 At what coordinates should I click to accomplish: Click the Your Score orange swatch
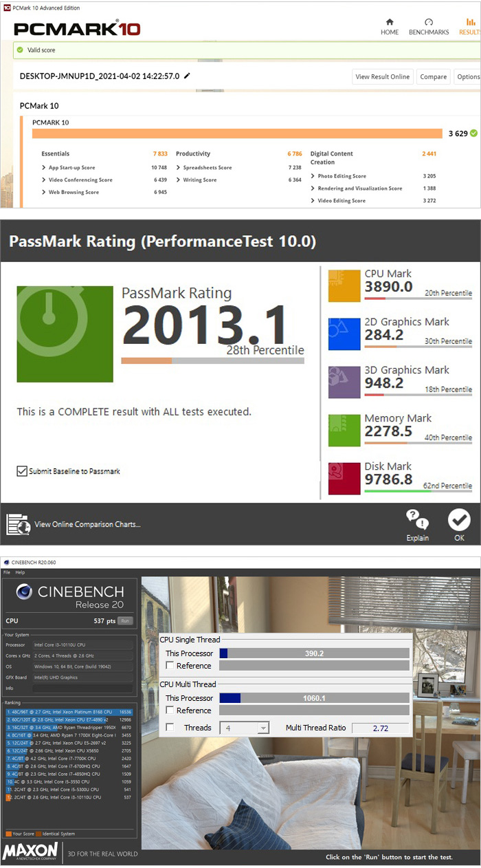click(x=8, y=834)
